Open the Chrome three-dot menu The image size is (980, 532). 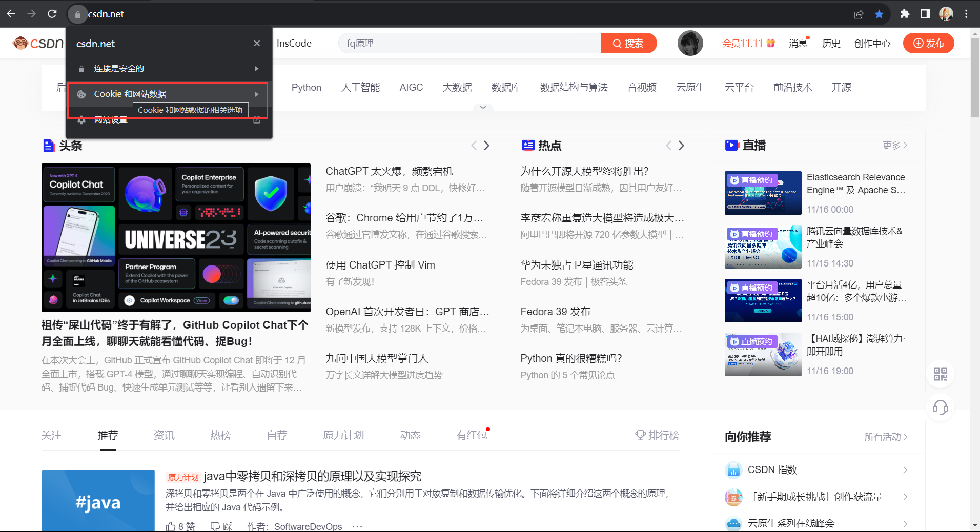point(966,14)
